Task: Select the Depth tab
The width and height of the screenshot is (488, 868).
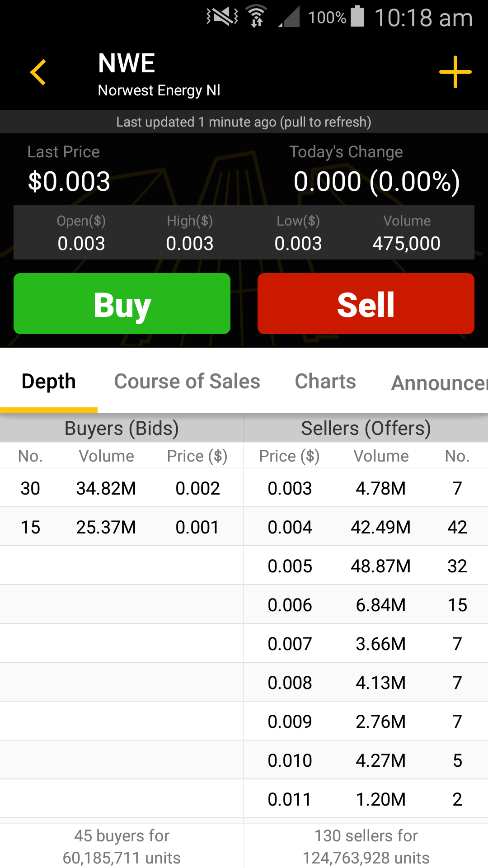Action: pos(49,382)
